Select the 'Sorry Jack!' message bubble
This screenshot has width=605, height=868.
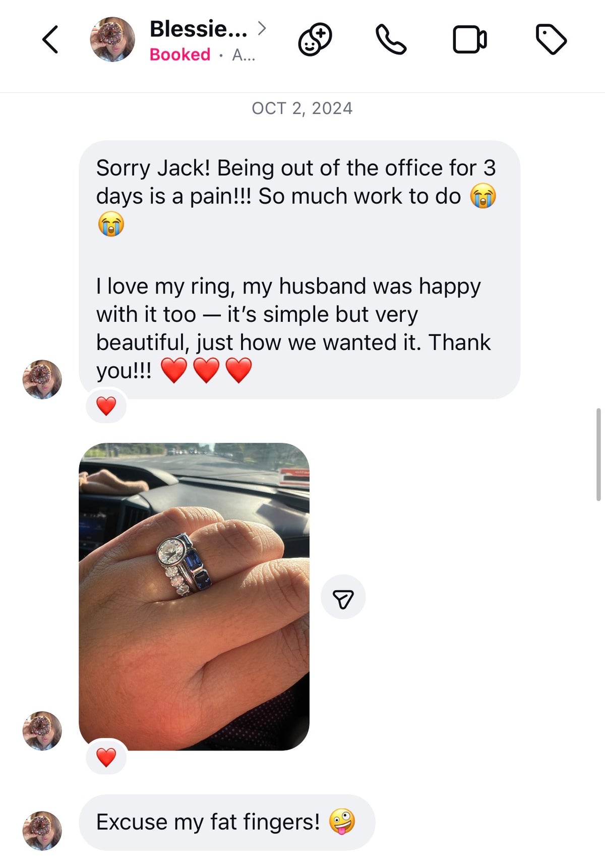click(299, 270)
